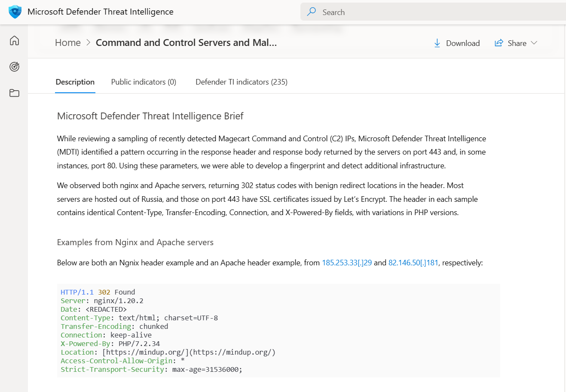Click the Date: <REDACTED> line

(94, 309)
